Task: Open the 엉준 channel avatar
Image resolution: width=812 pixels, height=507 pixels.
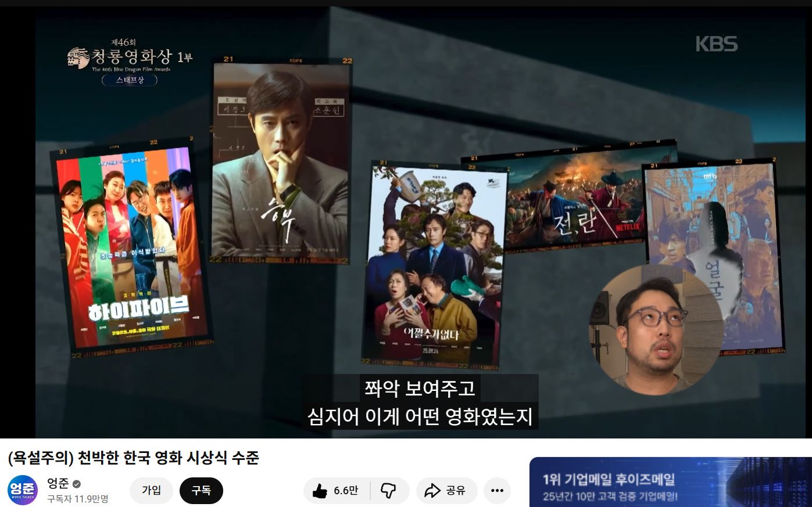Action: pos(23,491)
